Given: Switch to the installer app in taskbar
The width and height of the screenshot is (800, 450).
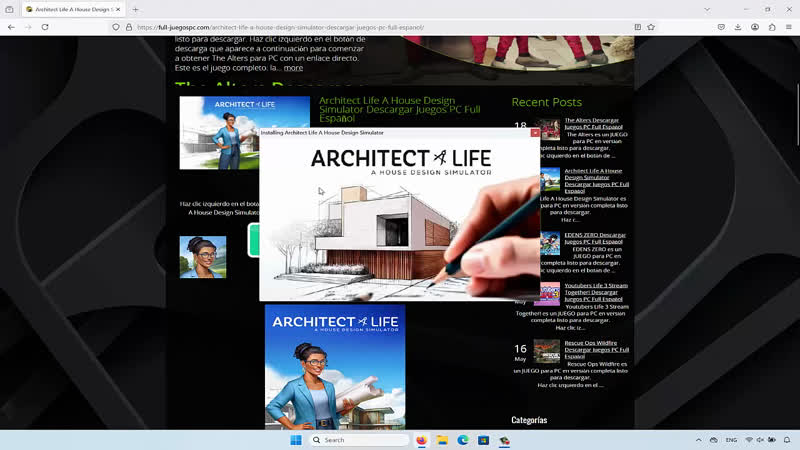Looking at the screenshot, I should click(504, 440).
